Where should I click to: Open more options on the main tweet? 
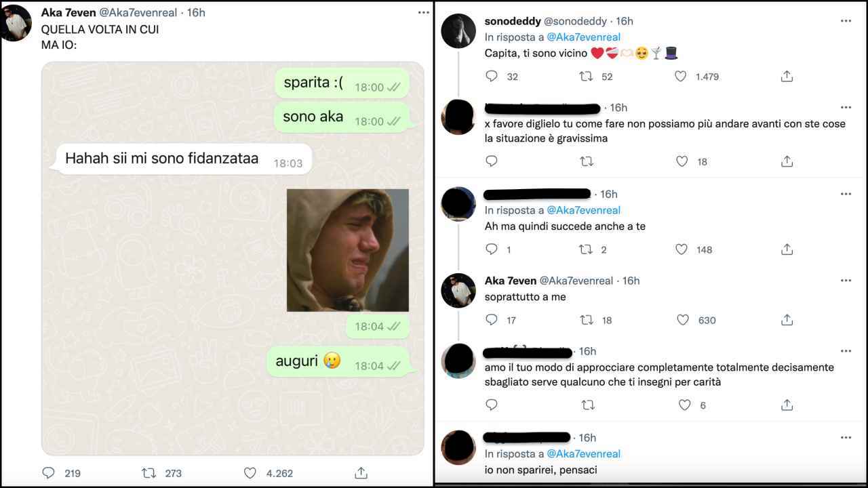tap(424, 12)
